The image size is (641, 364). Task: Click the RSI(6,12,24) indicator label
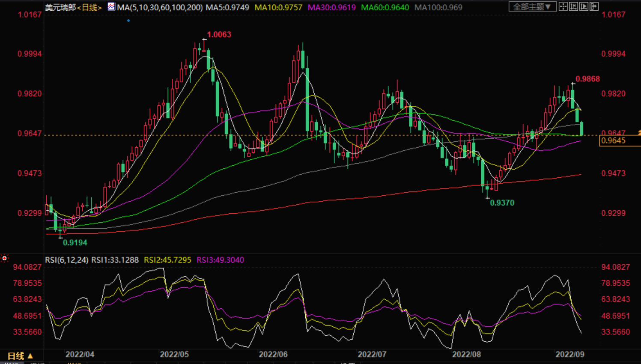(x=66, y=260)
